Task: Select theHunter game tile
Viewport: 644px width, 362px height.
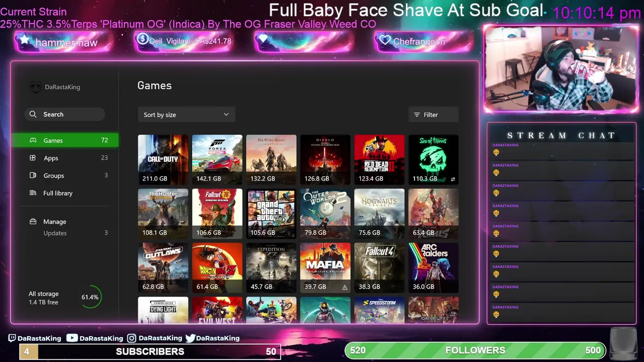Action: 163,214
